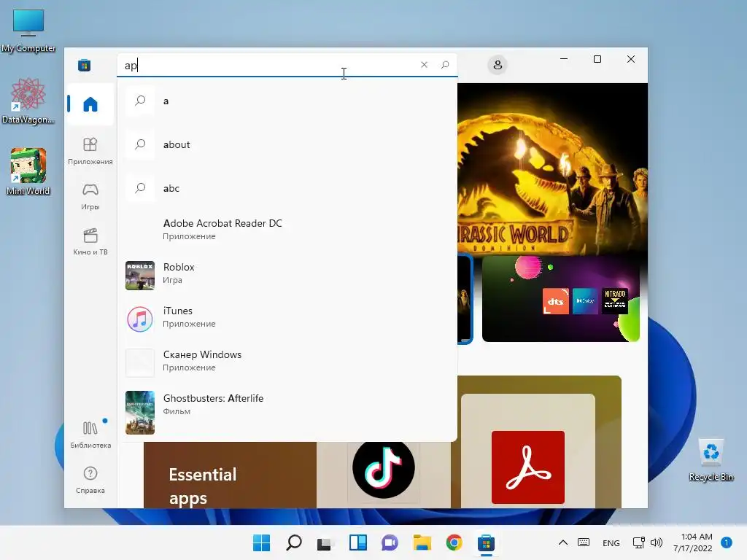Maximize the Microsoft Store window

point(597,59)
